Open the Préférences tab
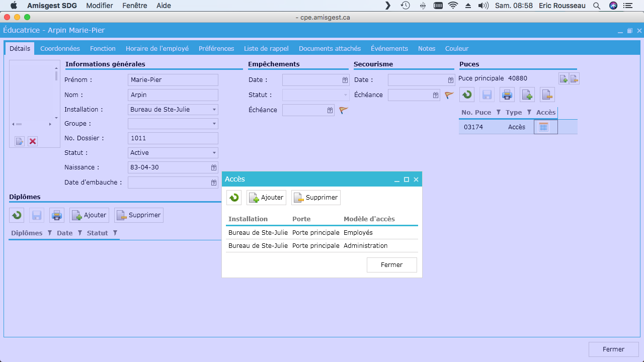This screenshot has height=362, width=644. pyautogui.click(x=216, y=49)
